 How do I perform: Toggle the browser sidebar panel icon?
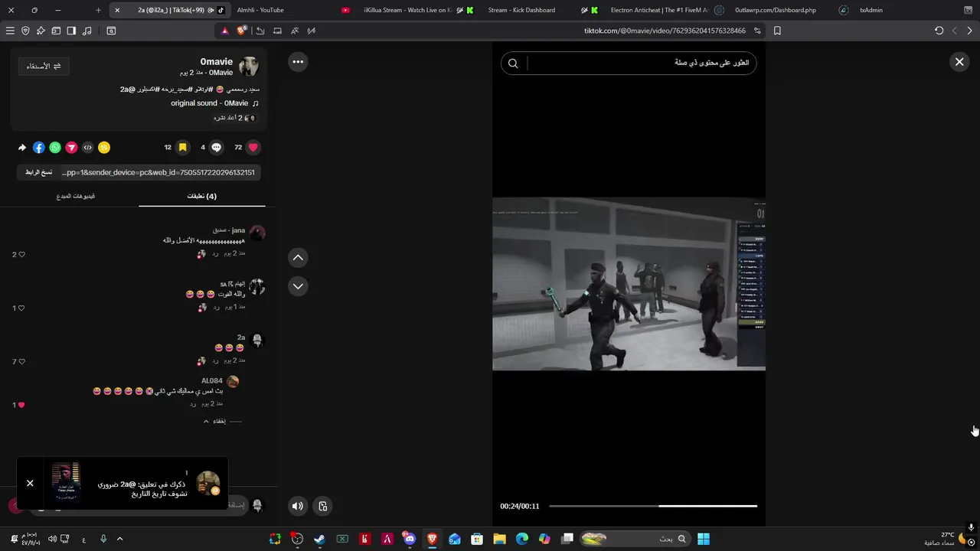point(71,31)
